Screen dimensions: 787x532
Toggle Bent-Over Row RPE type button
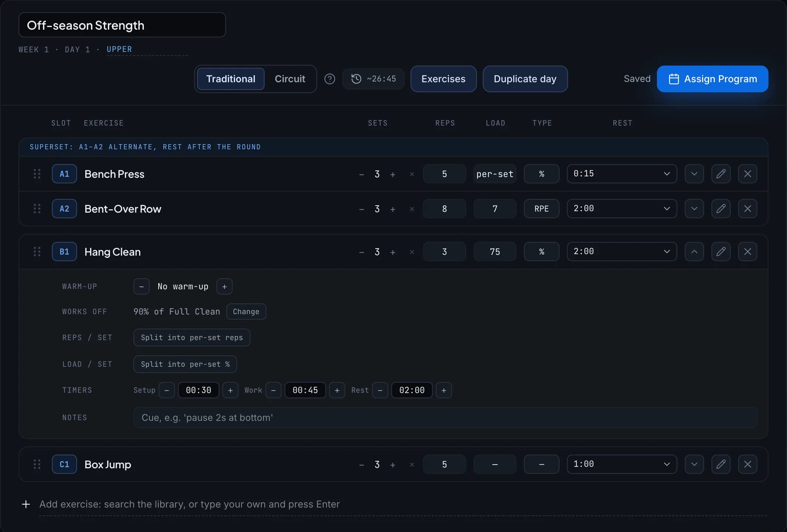541,209
